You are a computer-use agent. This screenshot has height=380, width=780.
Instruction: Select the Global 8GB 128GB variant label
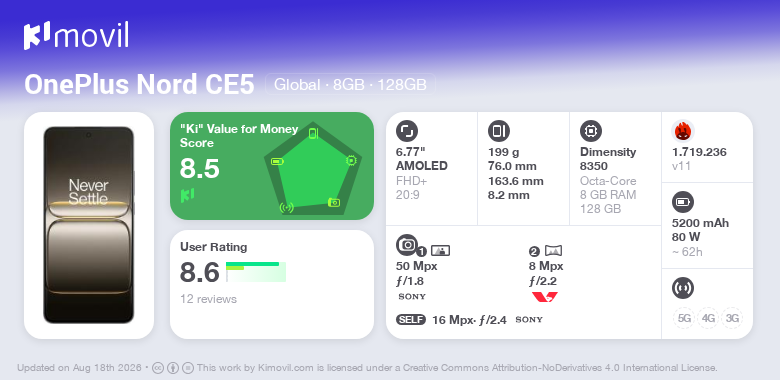click(350, 85)
